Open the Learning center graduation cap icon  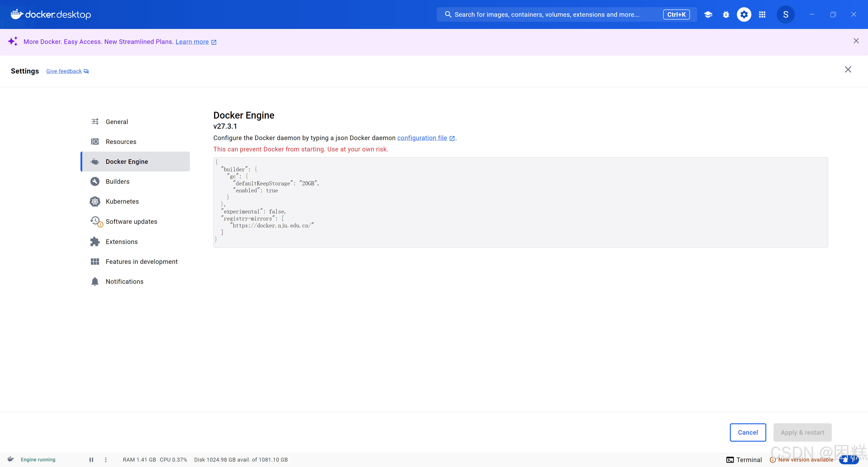tap(708, 14)
